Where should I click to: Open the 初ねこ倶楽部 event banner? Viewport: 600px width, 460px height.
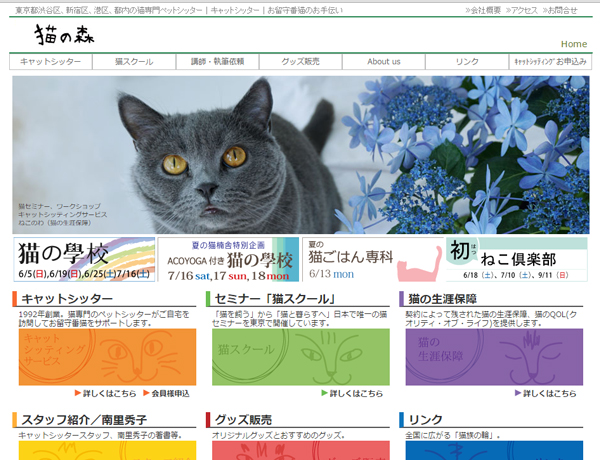click(x=516, y=260)
